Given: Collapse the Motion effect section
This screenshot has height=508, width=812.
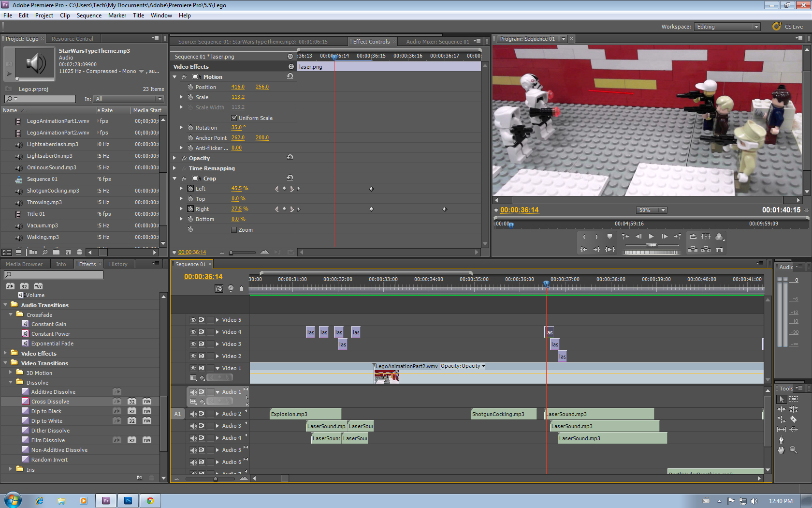Looking at the screenshot, I should [x=175, y=77].
